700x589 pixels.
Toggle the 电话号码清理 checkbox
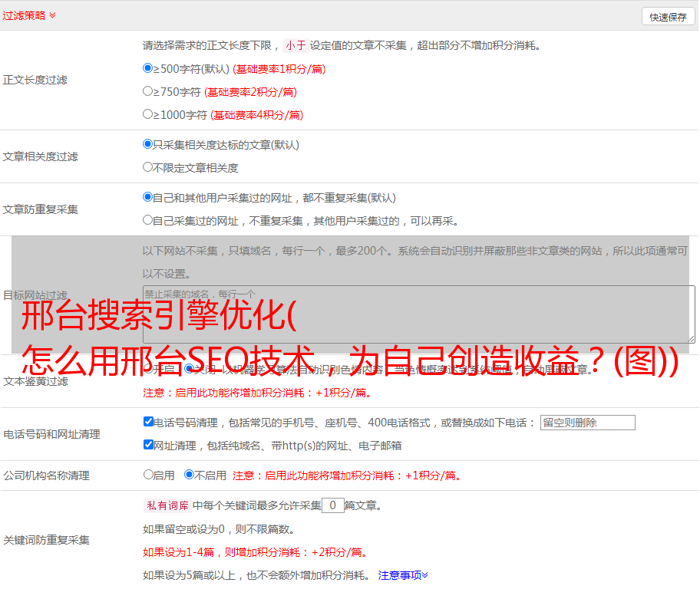coord(148,422)
